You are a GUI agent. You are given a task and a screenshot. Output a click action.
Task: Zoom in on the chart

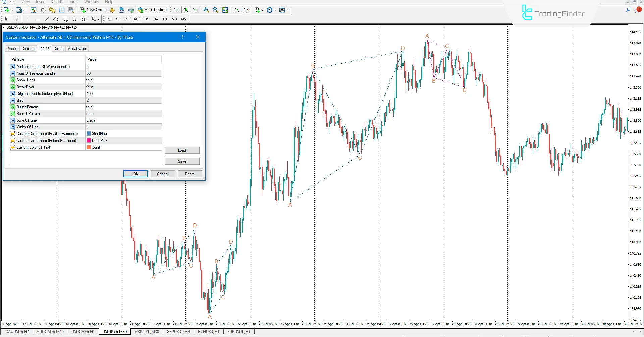[206, 10]
